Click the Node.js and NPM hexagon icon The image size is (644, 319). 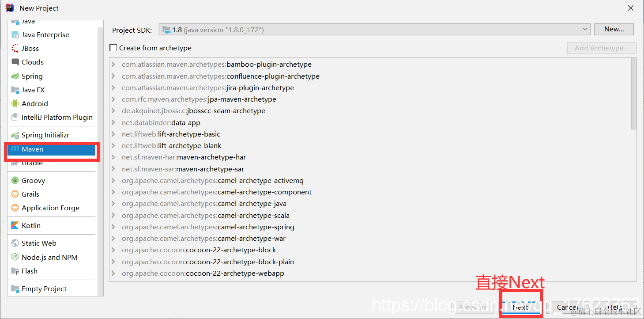click(15, 258)
